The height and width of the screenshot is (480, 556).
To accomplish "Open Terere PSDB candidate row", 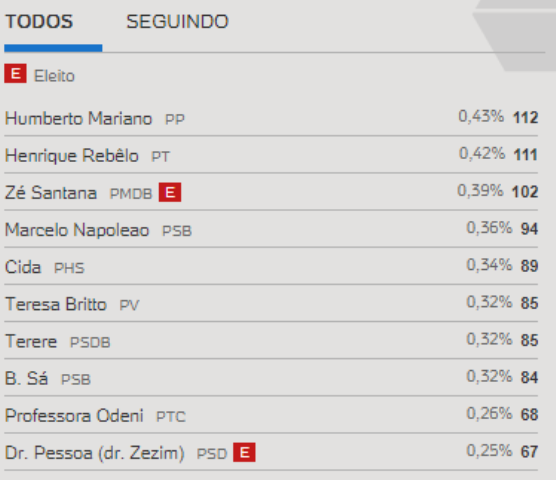I will tap(271, 341).
